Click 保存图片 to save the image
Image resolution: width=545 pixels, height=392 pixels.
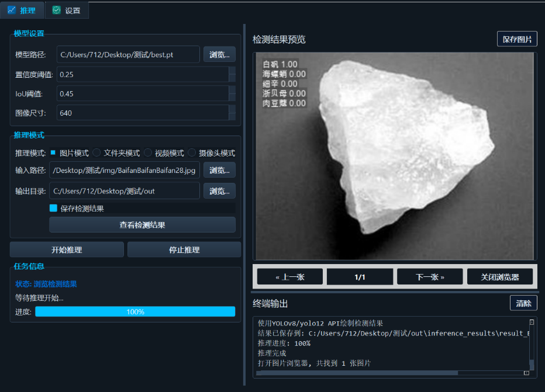coord(517,39)
